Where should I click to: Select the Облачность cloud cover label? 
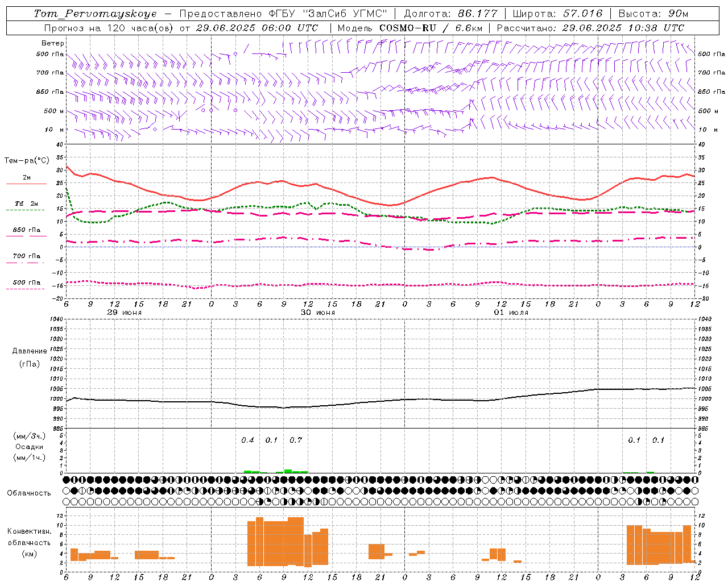coord(29,493)
